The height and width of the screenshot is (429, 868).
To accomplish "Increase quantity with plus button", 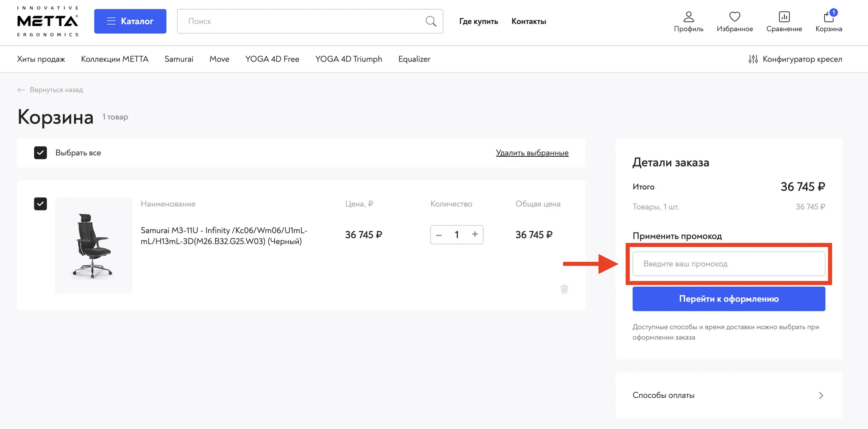I will pos(475,234).
